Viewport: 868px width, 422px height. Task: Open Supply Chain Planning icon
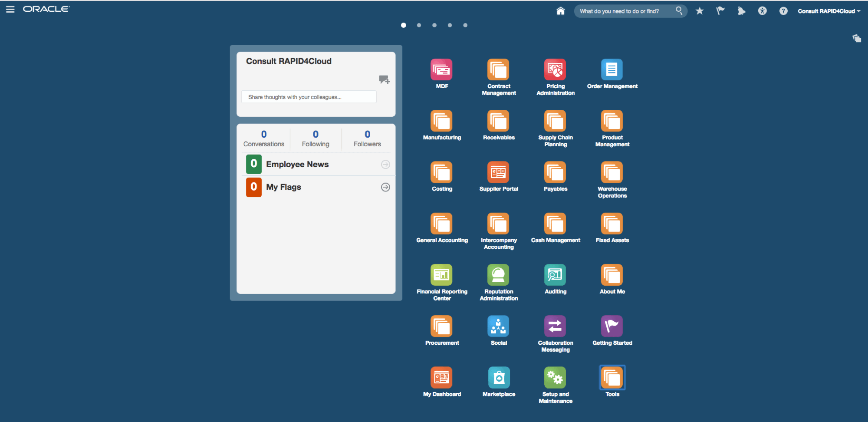[x=555, y=121]
